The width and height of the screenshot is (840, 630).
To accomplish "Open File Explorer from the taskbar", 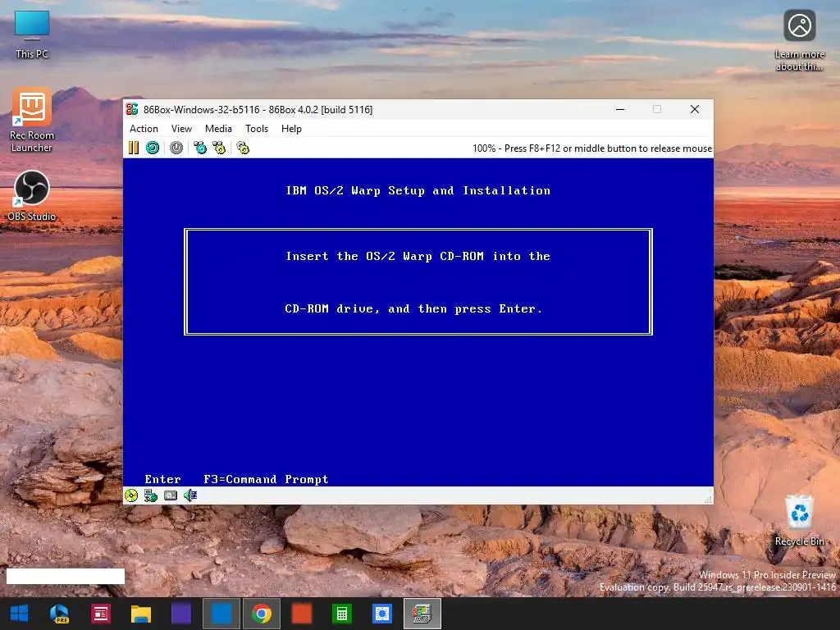I will 141,614.
